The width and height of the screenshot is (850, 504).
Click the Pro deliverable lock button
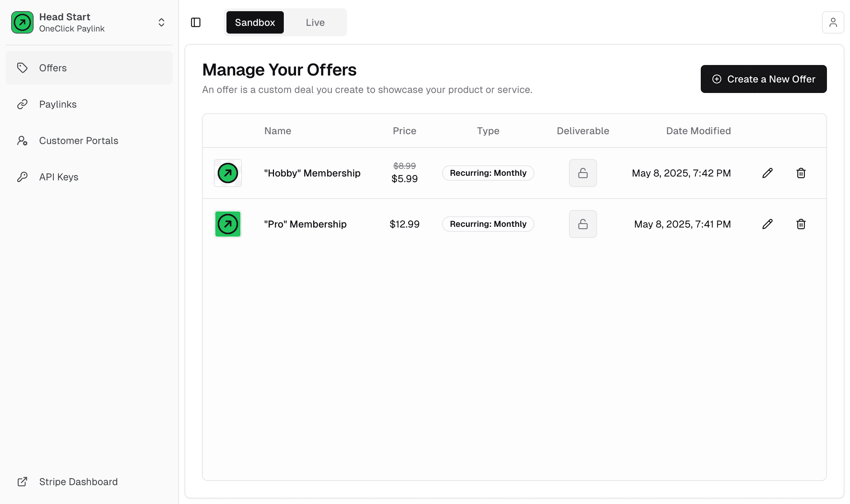tap(583, 224)
